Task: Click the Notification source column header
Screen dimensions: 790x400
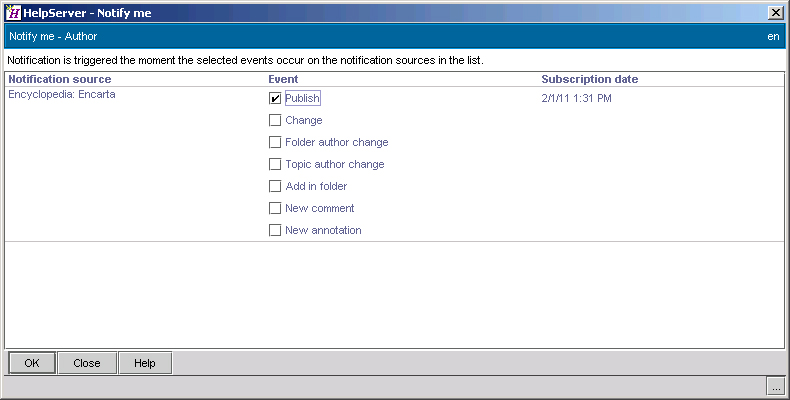Action: [60, 79]
